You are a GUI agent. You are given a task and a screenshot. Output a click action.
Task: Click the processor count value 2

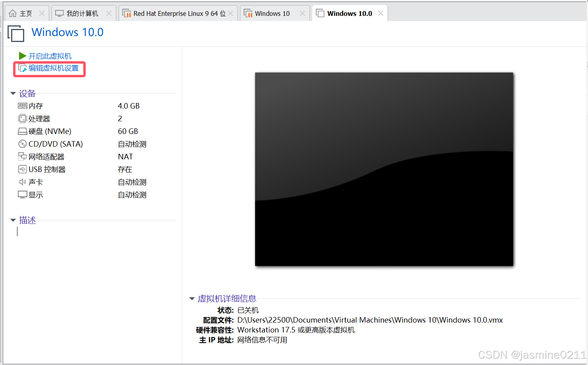(x=120, y=118)
